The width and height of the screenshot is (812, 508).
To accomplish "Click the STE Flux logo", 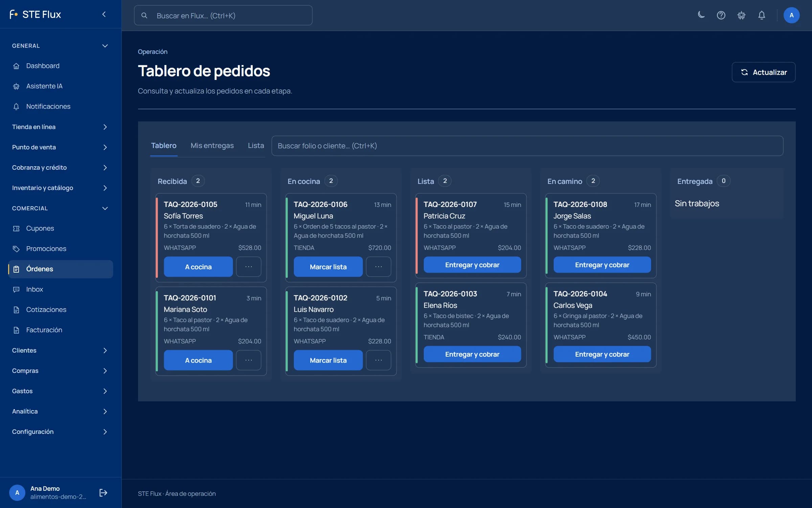I will 35,14.
